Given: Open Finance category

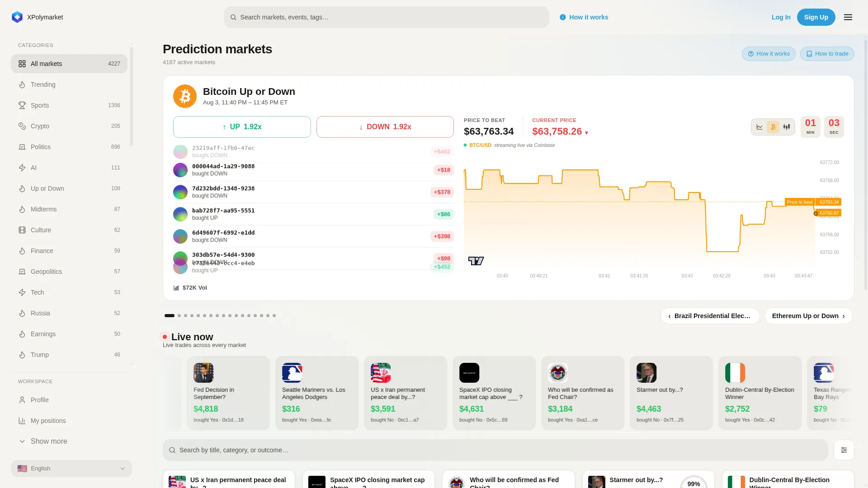Looking at the screenshot, I should (69, 251).
